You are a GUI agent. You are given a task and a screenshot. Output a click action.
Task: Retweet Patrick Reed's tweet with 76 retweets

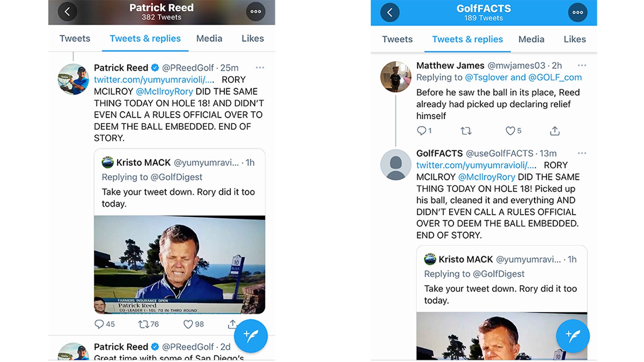[x=143, y=324]
